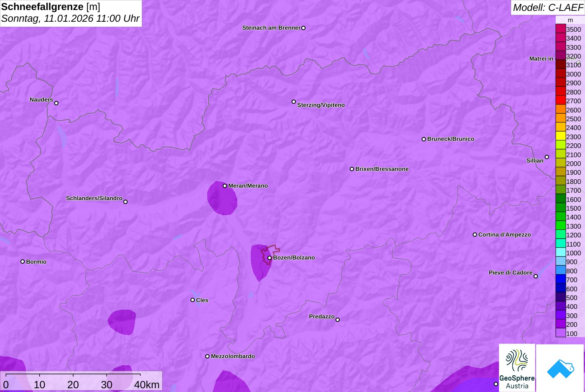585x392 pixels.
Task: Click the '500' legend value
Action: [x=572, y=298]
